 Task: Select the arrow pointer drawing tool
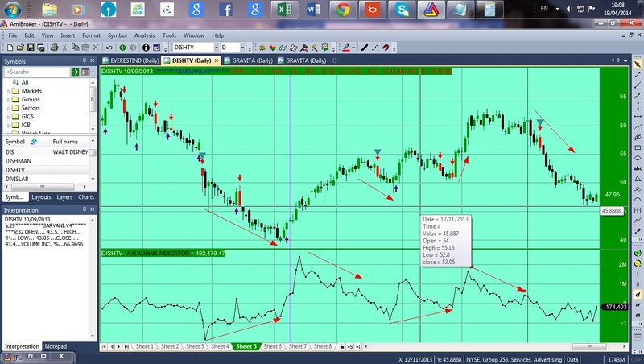coord(638,64)
